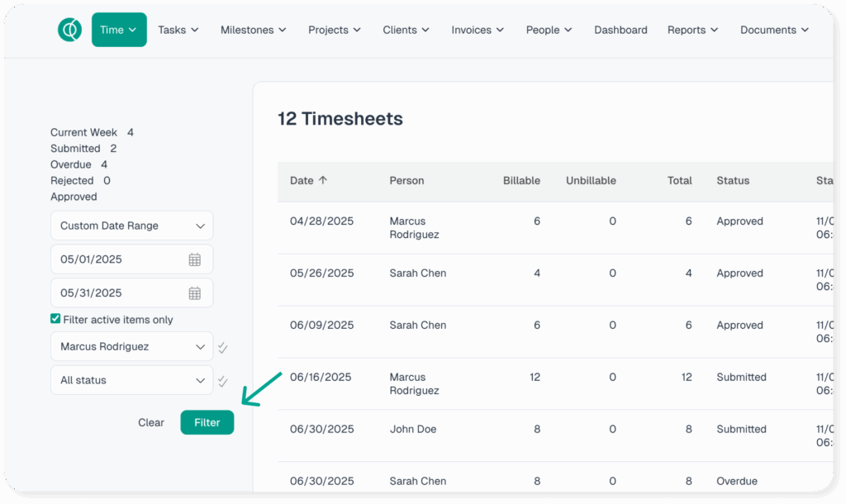Click the green Filter button
Viewport: 846px width, 504px height.
[x=207, y=422]
